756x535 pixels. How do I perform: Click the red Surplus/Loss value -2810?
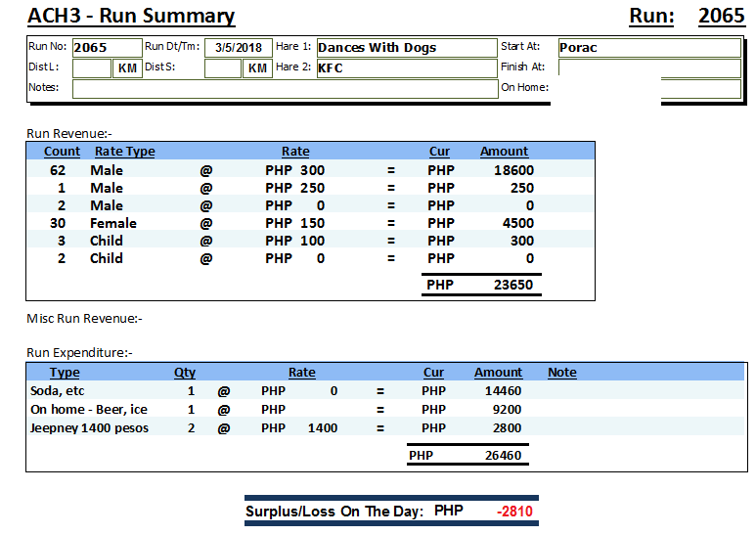tap(513, 512)
